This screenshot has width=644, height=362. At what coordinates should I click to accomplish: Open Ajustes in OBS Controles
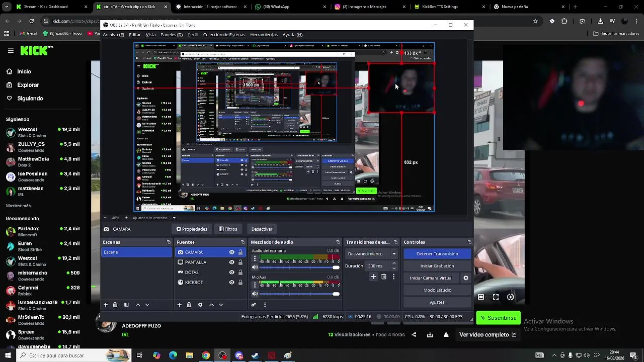(437, 302)
